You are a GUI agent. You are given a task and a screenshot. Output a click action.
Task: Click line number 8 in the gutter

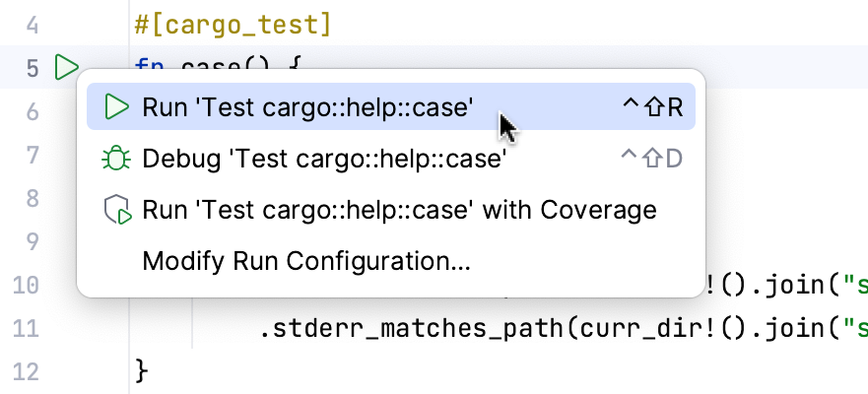click(30, 198)
